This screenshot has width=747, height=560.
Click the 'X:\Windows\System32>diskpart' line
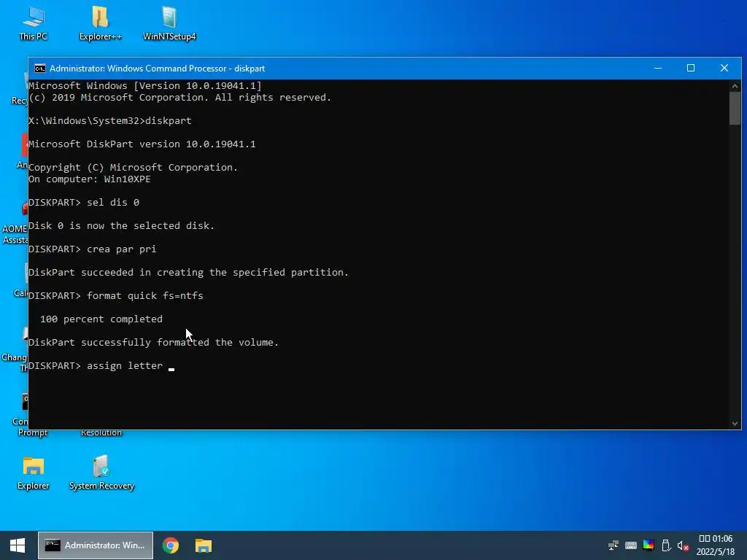pos(110,120)
